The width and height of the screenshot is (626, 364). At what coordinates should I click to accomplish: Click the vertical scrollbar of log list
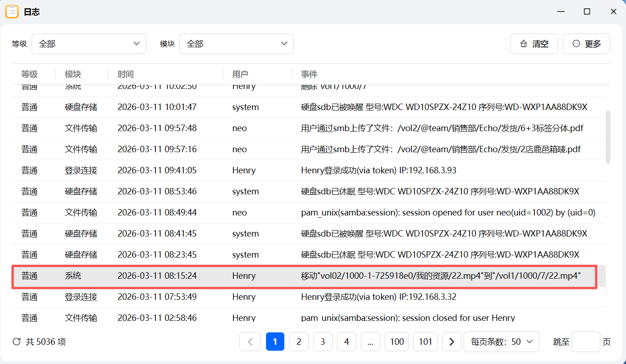coord(608,137)
